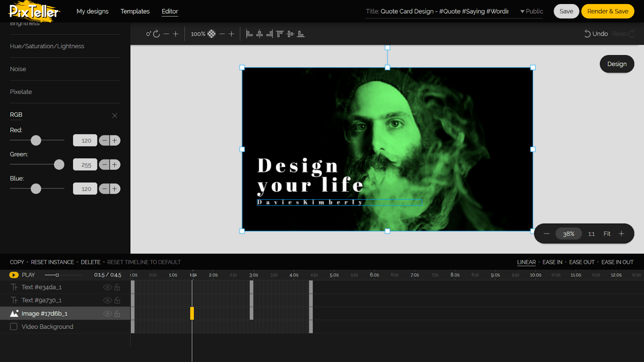Click the Green slider handle

(59, 165)
